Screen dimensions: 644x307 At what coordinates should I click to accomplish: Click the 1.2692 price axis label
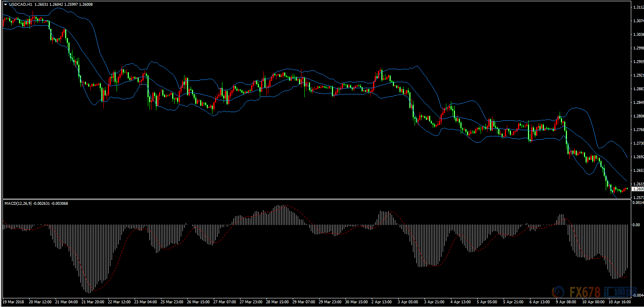pos(638,157)
